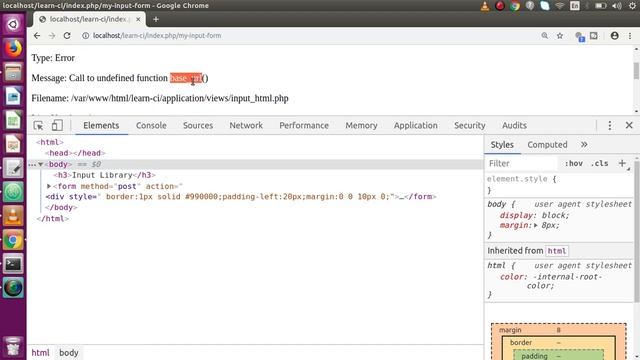Viewport: 640px width, 360px height.
Task: Open LibreOffice Impress from the dock
Action: pyautogui.click(x=13, y=144)
